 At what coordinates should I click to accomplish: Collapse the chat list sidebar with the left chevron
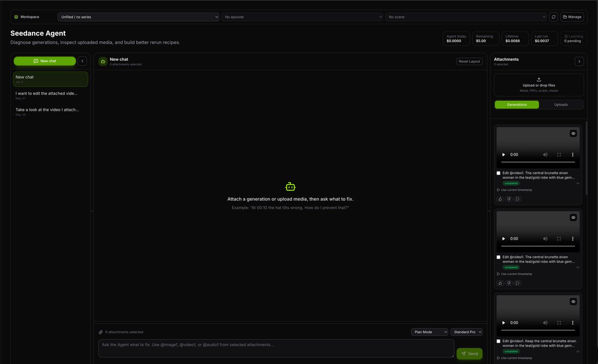tap(82, 61)
